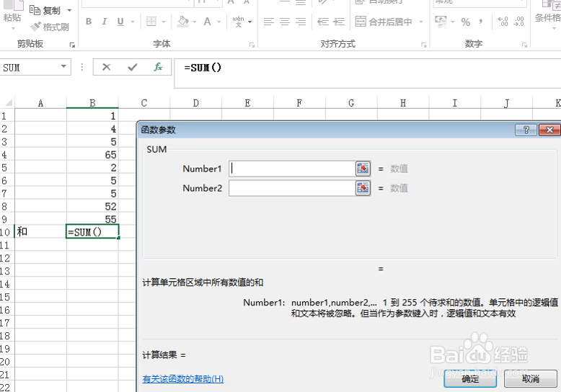Open the Name Box dropdown showing SUM

point(63,66)
